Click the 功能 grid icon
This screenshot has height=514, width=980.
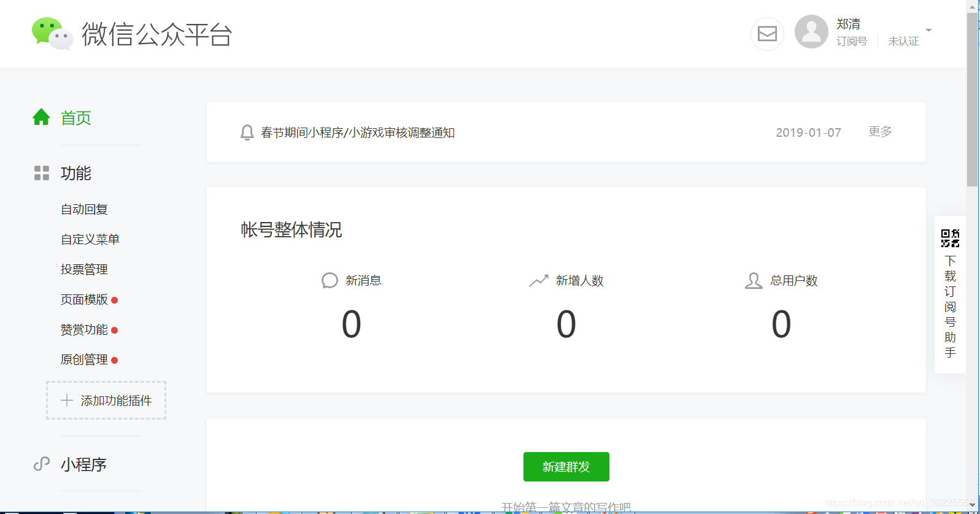(x=41, y=173)
